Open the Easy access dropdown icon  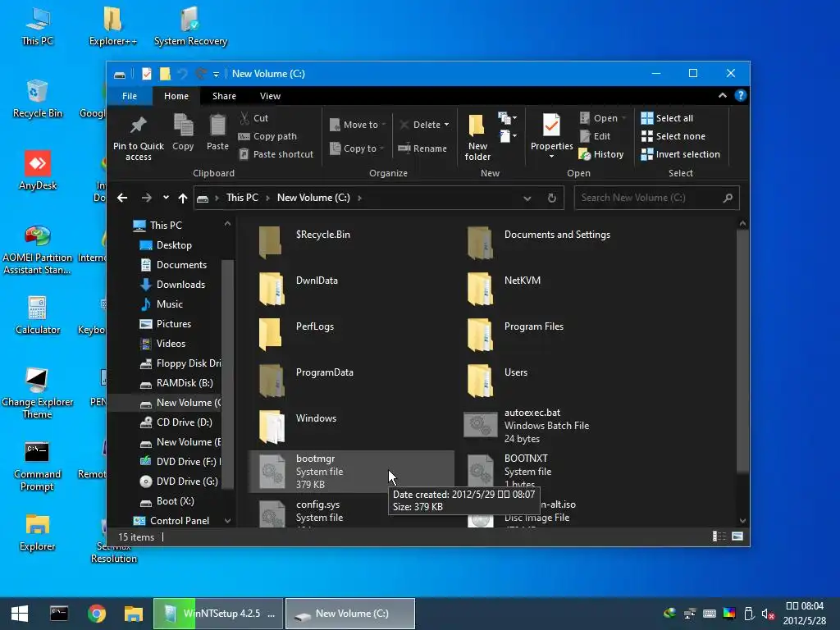pyautogui.click(x=507, y=136)
